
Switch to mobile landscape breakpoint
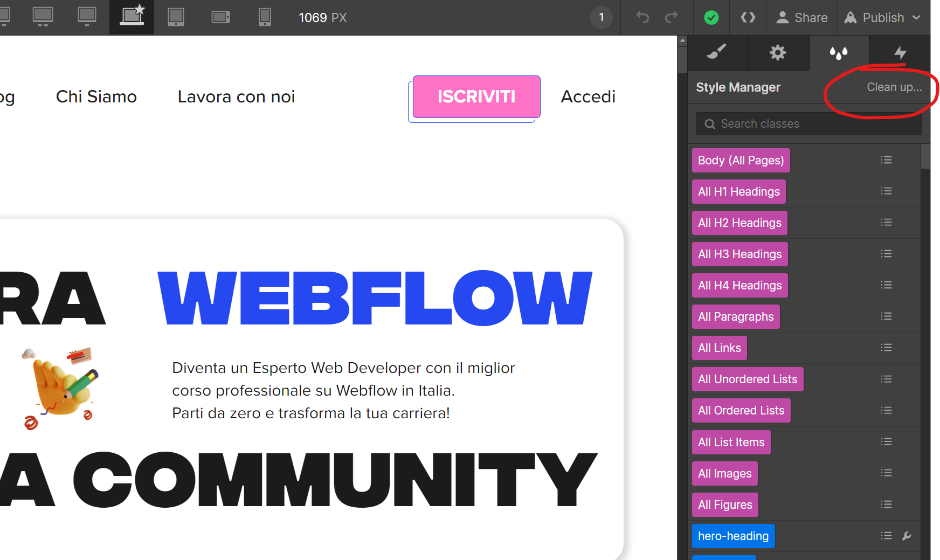pos(220,17)
